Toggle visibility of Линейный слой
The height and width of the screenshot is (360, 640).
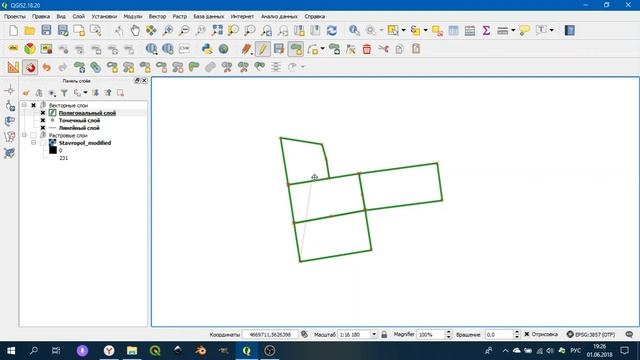pyautogui.click(x=42, y=128)
